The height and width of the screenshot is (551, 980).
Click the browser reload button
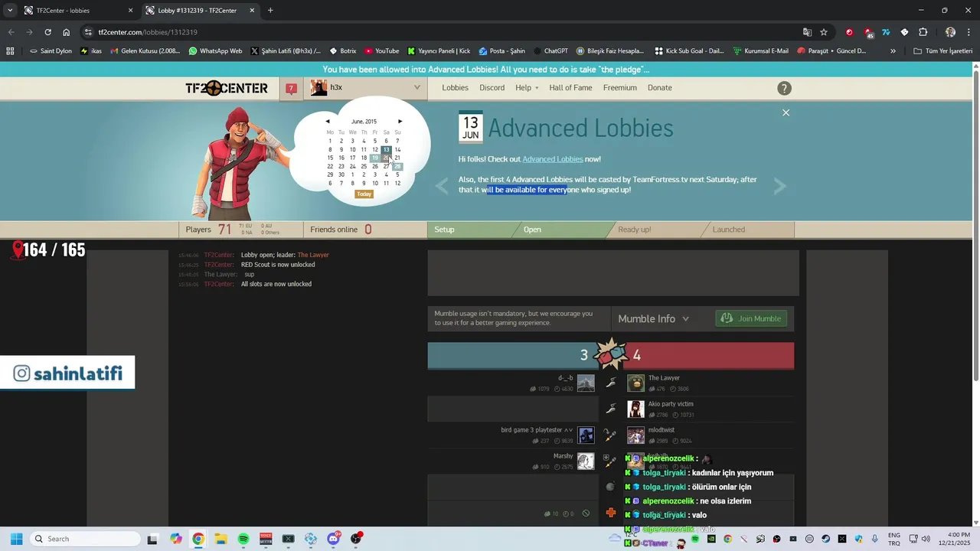click(x=47, y=32)
